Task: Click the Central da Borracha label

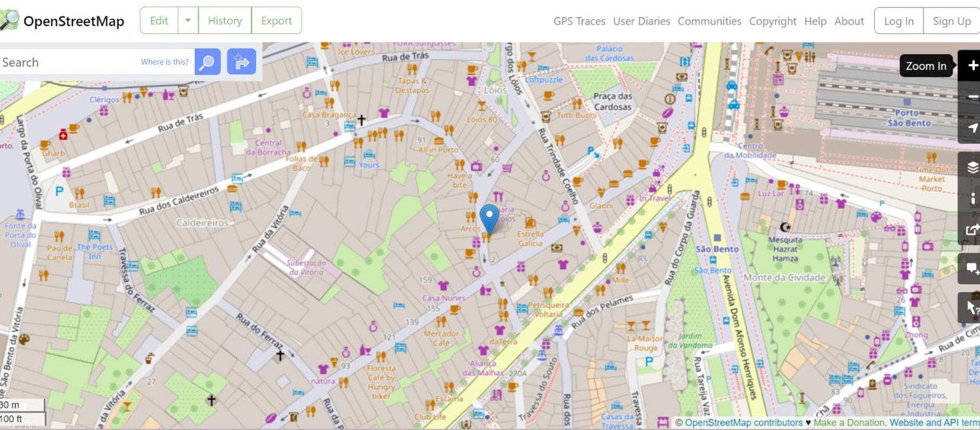Action: click(268, 147)
